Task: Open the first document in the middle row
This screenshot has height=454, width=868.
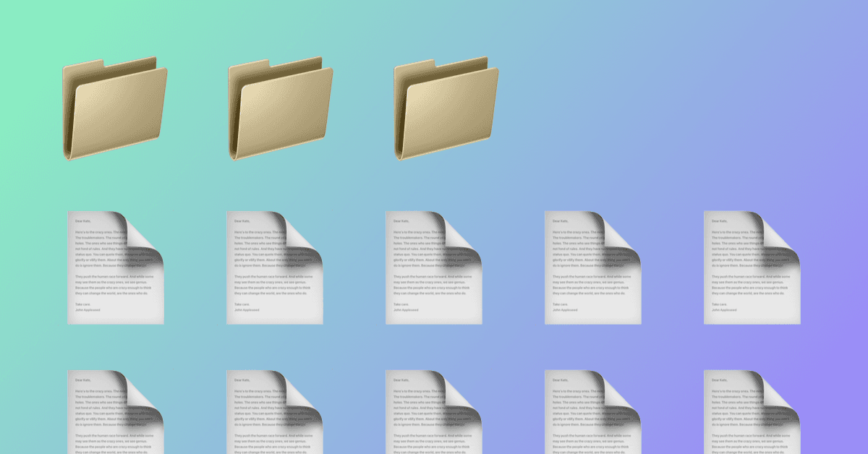Action: [115, 268]
